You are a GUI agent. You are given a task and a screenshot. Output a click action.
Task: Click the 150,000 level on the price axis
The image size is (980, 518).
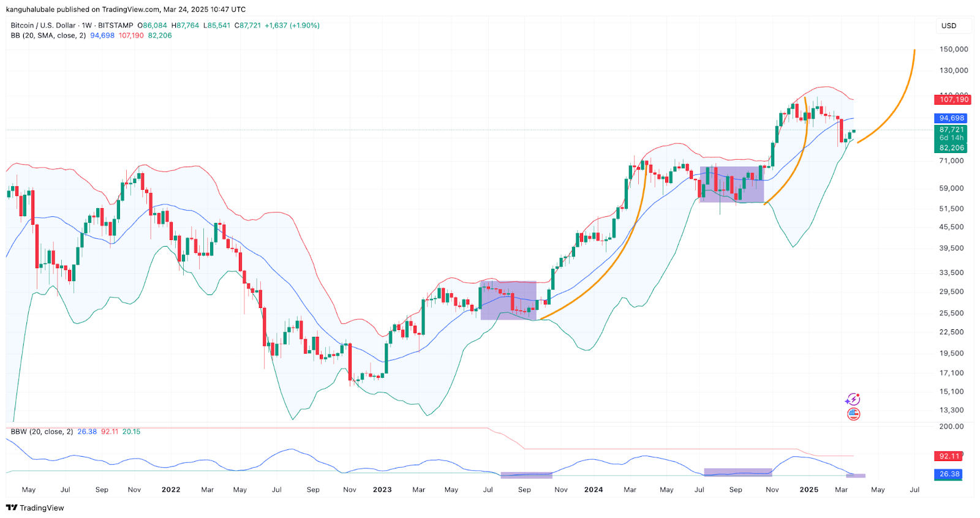pos(954,49)
